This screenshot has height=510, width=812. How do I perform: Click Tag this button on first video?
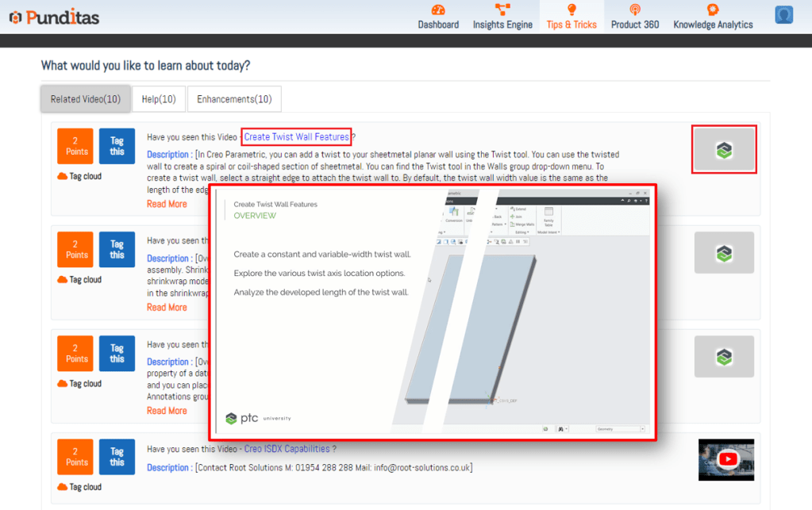pyautogui.click(x=117, y=147)
